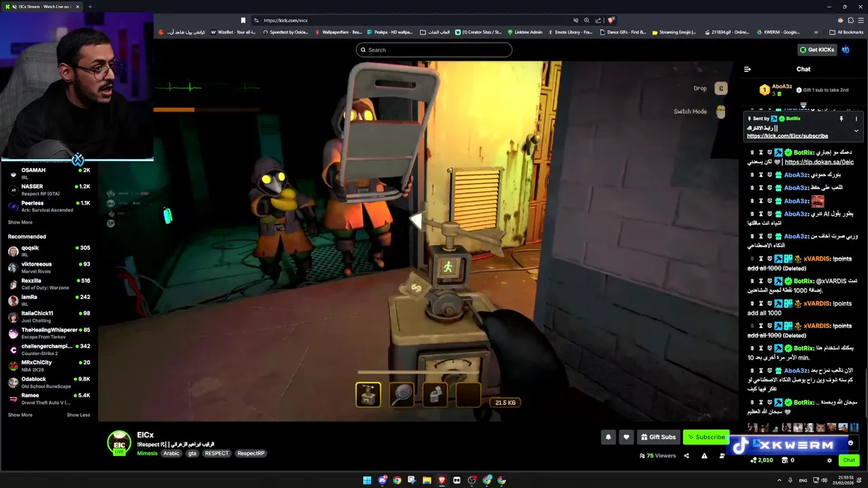Screen dimensions: 868x488
Task: Click Show More under the followed channels
Action: click(x=20, y=222)
